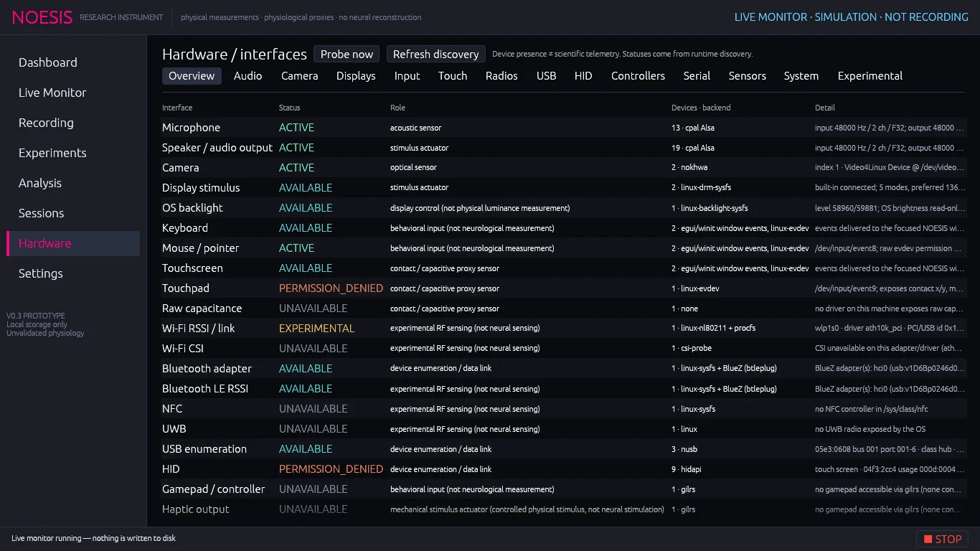Image resolution: width=980 pixels, height=551 pixels.
Task: Open the USB tab
Action: tap(546, 75)
